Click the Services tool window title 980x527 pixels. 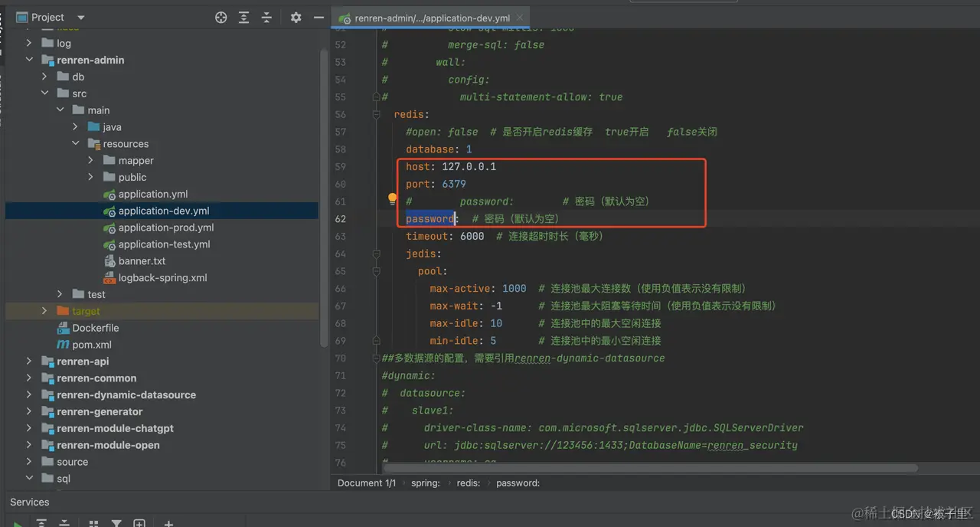pos(30,502)
